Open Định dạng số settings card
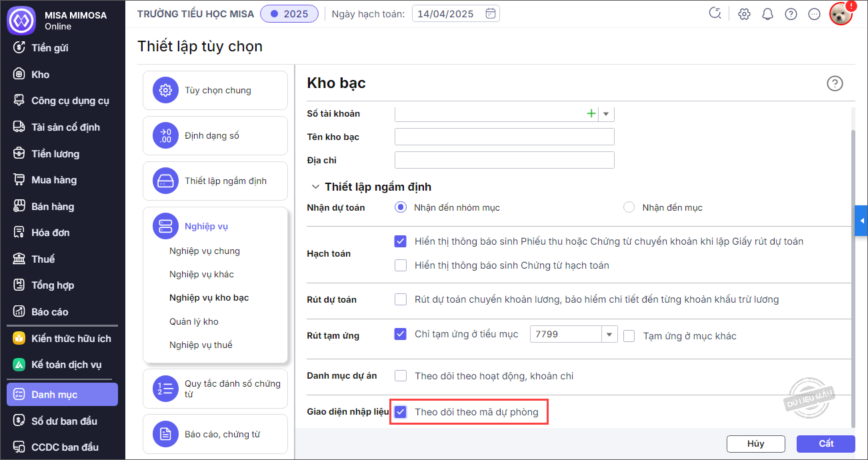868x460 pixels. click(x=215, y=136)
